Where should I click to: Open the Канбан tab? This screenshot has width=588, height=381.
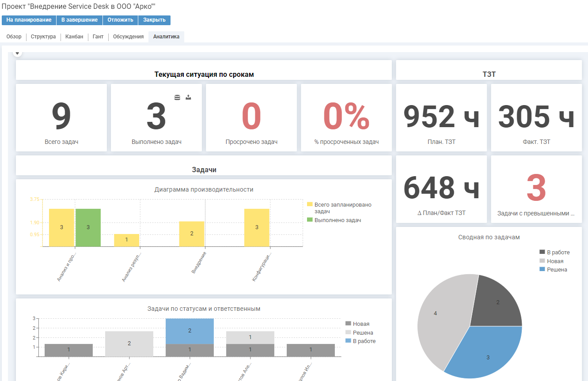74,37
